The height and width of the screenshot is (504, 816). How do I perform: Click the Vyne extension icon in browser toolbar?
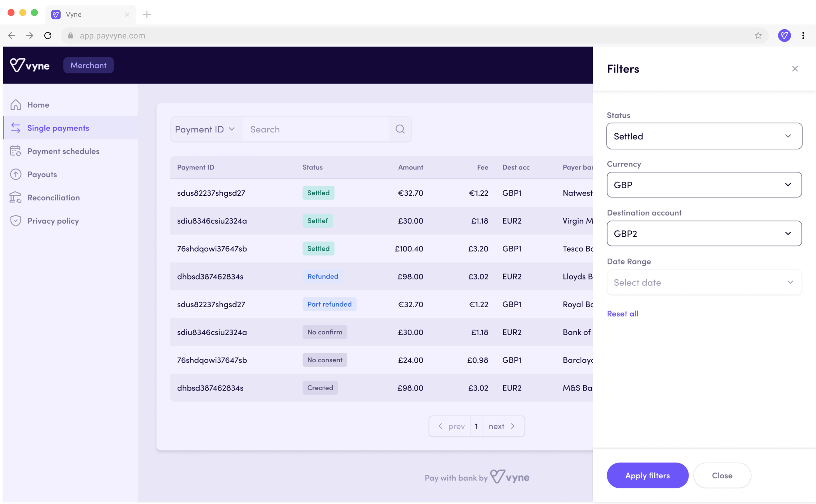tap(784, 36)
